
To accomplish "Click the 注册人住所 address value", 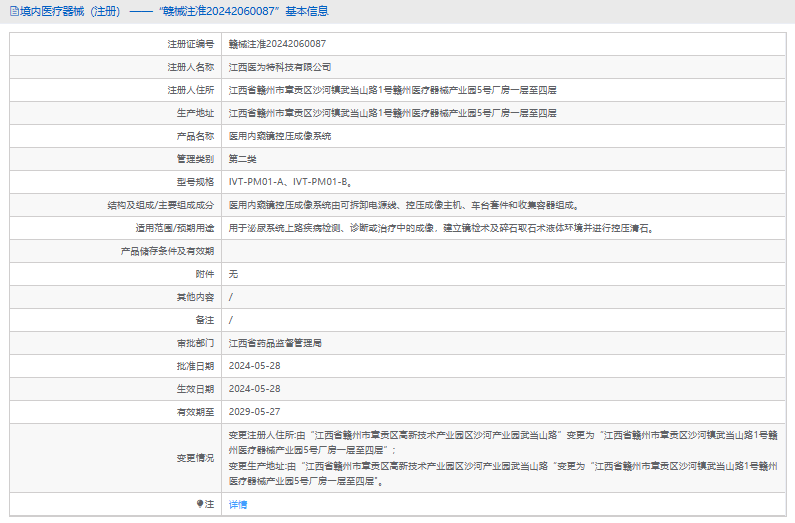I will click(x=392, y=90).
